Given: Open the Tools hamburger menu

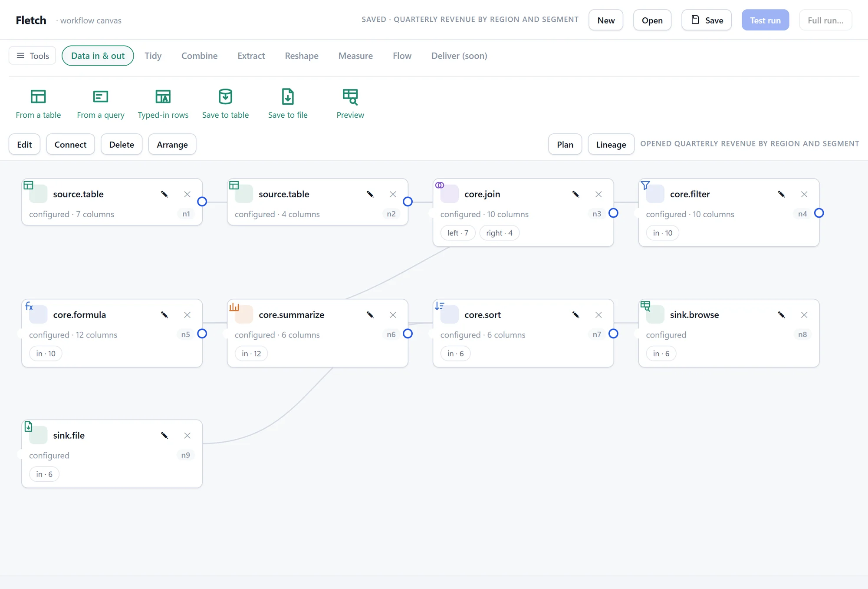Looking at the screenshot, I should point(33,56).
